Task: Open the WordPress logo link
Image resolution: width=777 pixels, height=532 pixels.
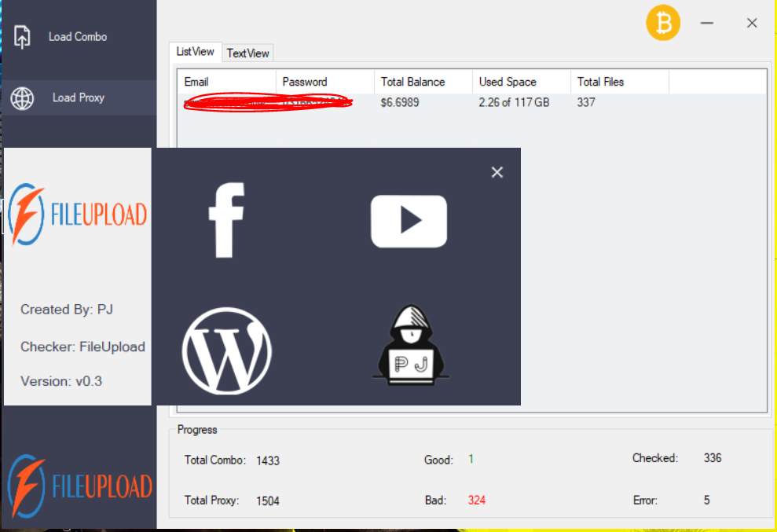Action: (x=227, y=351)
